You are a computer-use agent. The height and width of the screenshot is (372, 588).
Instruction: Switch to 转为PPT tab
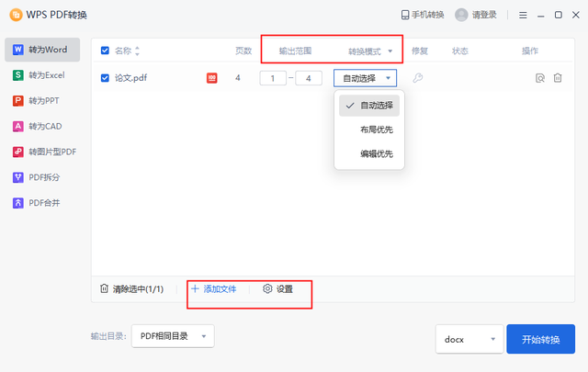pyautogui.click(x=42, y=100)
